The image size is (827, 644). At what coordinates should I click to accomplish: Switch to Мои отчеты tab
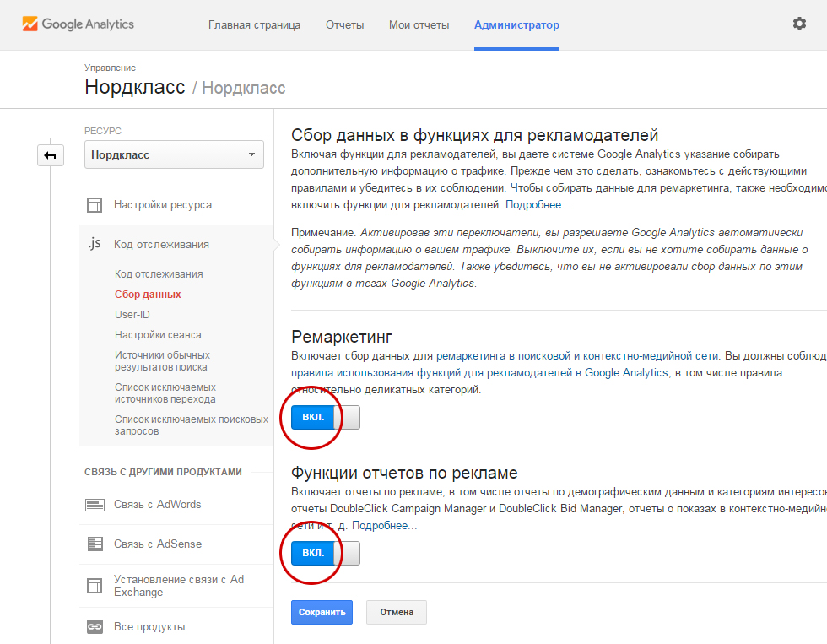(x=419, y=24)
